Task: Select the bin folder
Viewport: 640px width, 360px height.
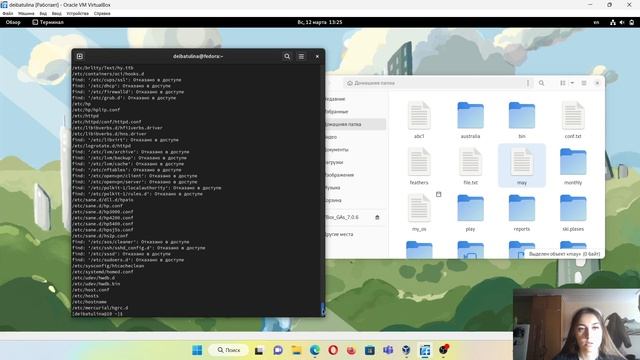Action: tap(522, 120)
